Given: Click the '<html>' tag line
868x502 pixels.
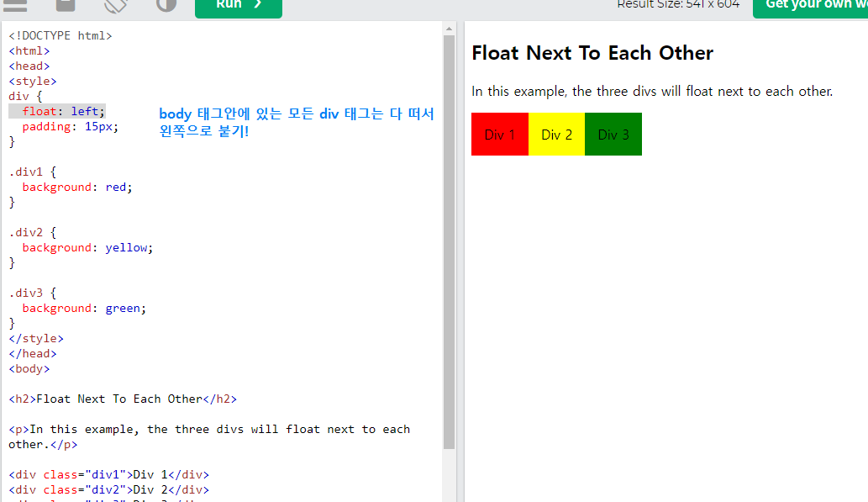Looking at the screenshot, I should coord(29,51).
